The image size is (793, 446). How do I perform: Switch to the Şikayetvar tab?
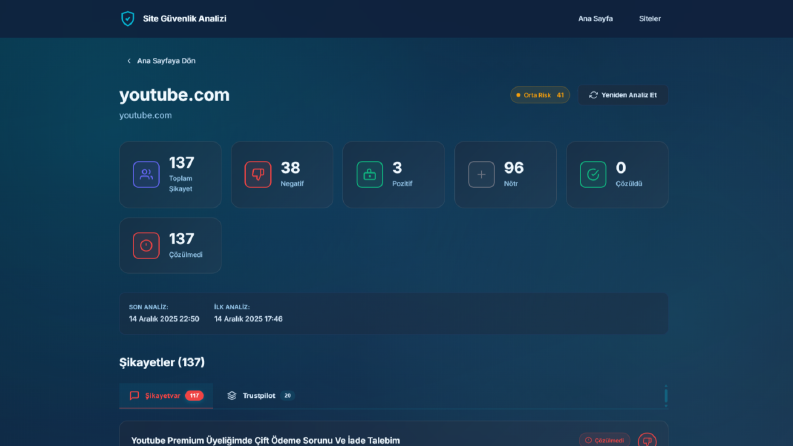click(x=166, y=395)
